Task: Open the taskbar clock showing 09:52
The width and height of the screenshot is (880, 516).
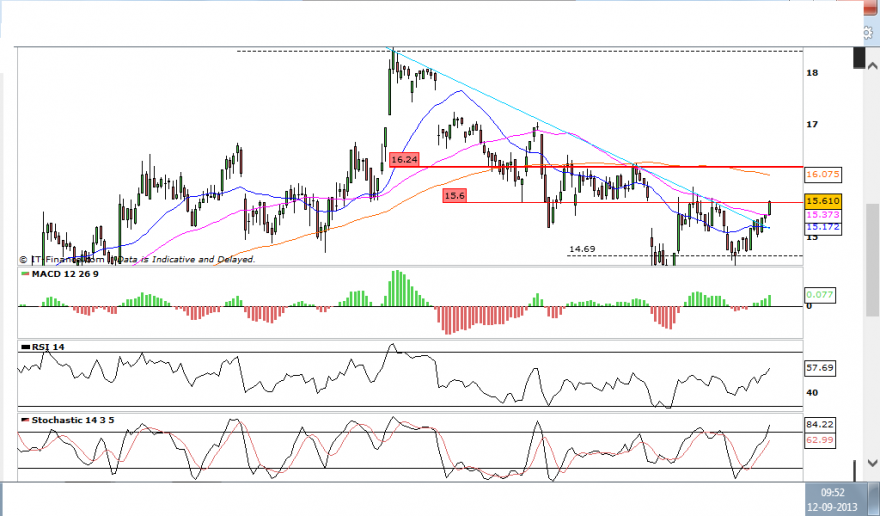Action: click(x=832, y=492)
